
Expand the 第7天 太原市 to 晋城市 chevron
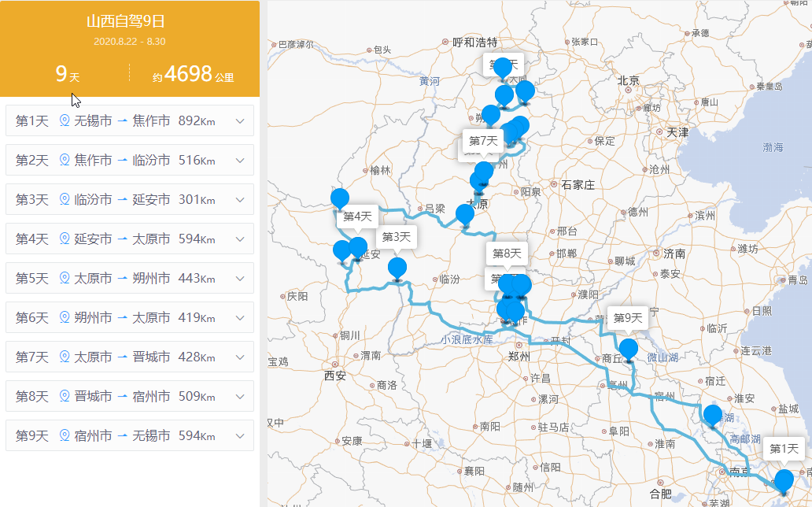click(x=240, y=357)
